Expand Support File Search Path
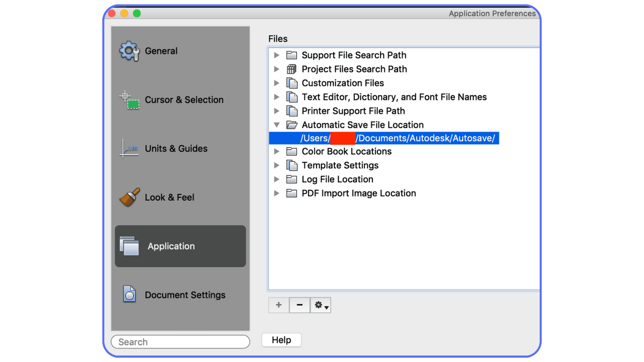The width and height of the screenshot is (644, 362). pos(276,55)
